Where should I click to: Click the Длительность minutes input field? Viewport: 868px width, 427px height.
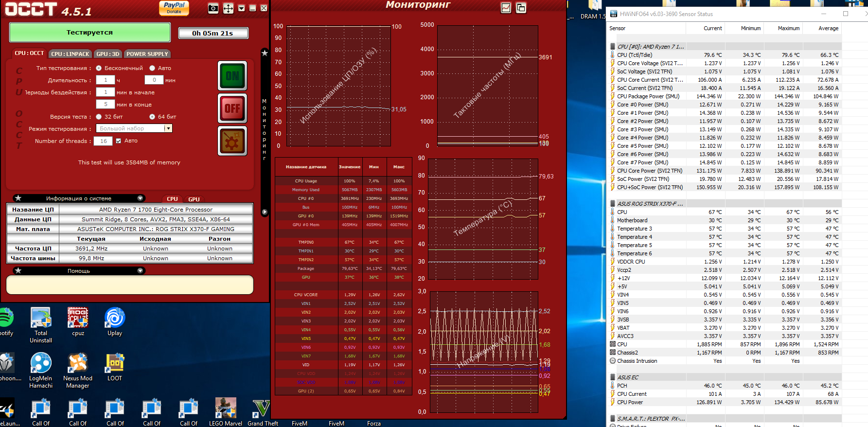pyautogui.click(x=154, y=80)
